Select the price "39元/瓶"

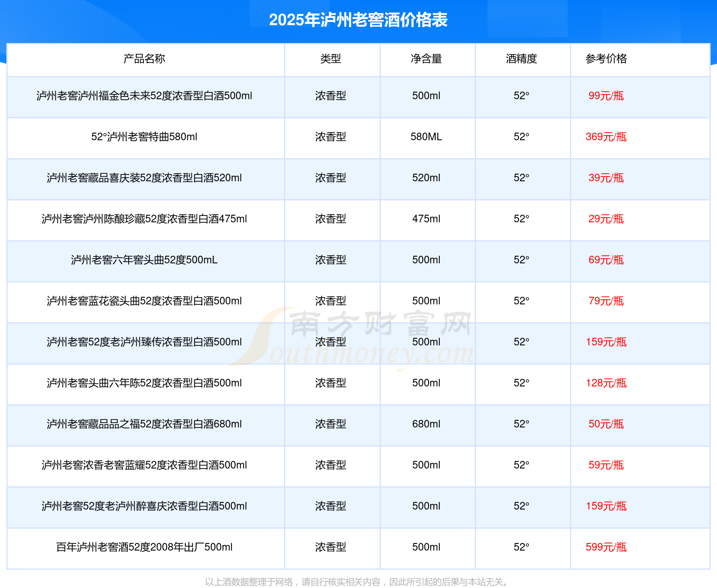tap(606, 178)
